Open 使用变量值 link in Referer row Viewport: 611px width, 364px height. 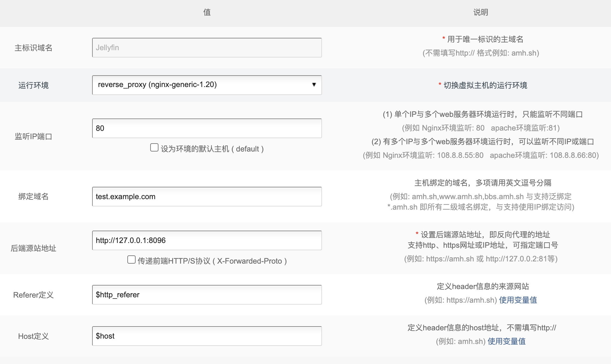[518, 300]
